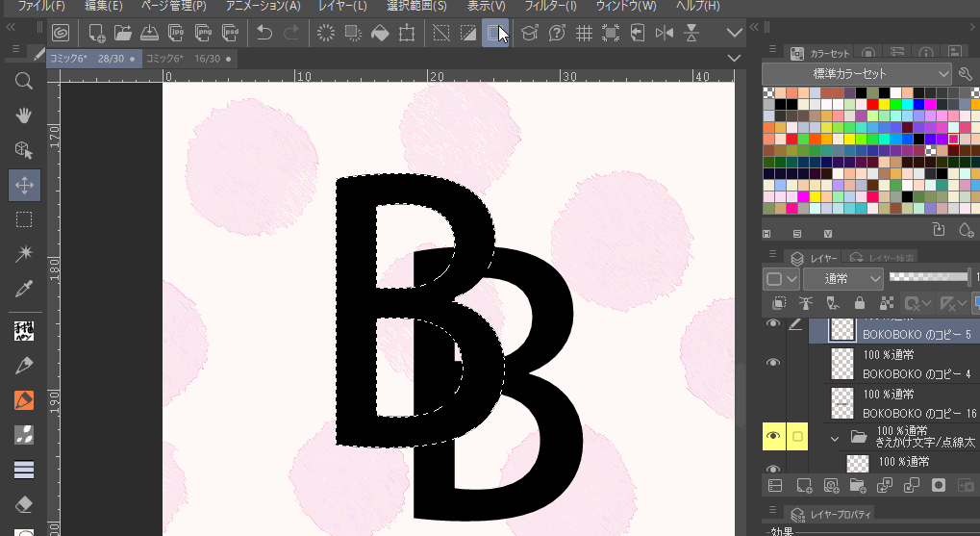Toggle visibility of きえかけ文字/点線太 folder
The height and width of the screenshot is (536, 980).
(x=772, y=437)
